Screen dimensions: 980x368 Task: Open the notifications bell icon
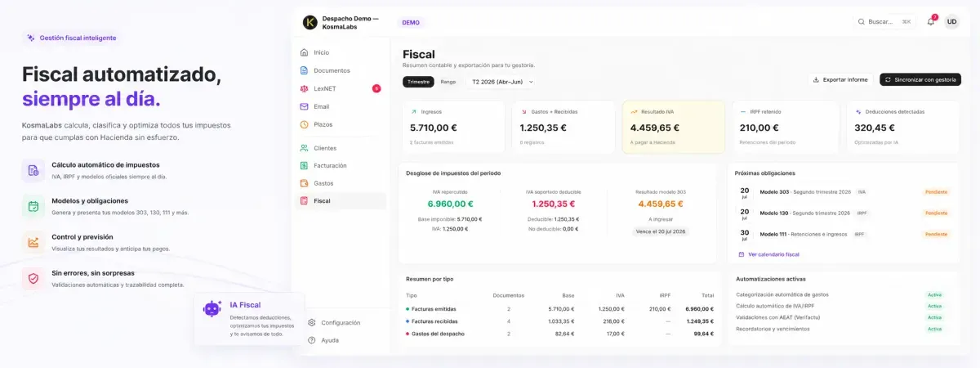[930, 22]
